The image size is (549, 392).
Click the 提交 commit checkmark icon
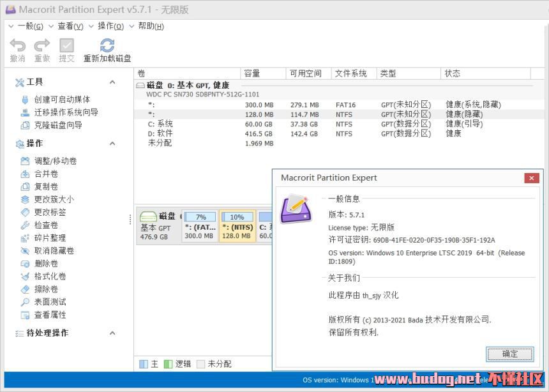66,45
